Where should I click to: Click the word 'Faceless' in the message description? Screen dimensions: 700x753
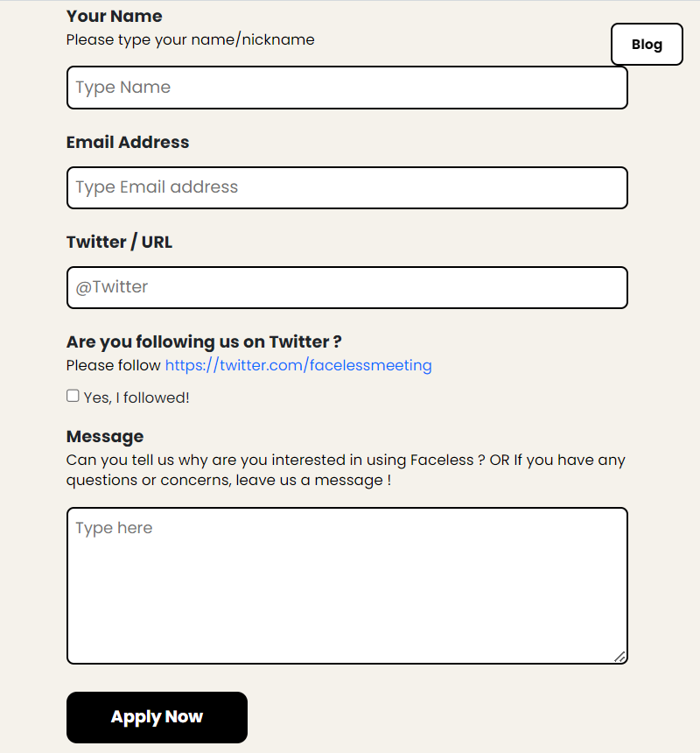[442, 460]
